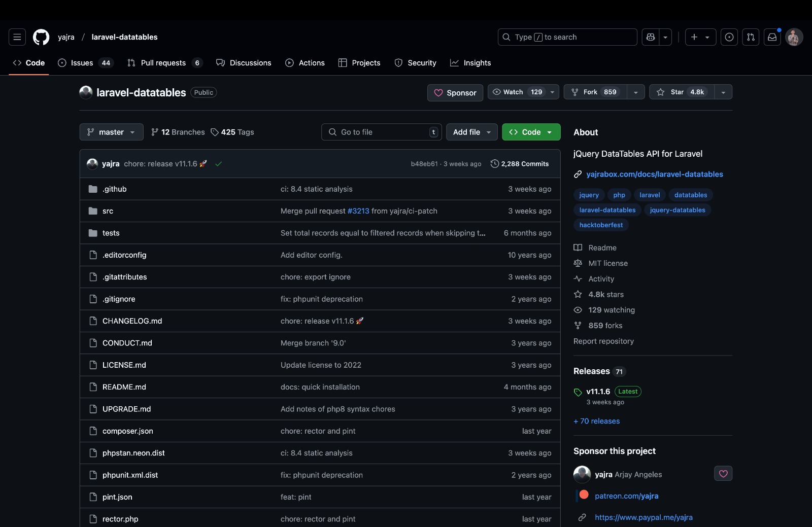
Task: Sponsor yajra via the heart icon
Action: tap(723, 473)
